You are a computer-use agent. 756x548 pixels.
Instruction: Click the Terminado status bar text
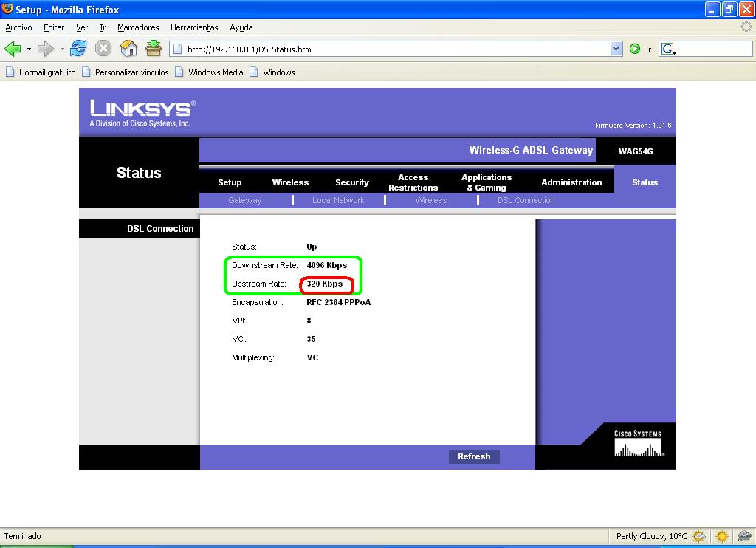click(x=23, y=536)
